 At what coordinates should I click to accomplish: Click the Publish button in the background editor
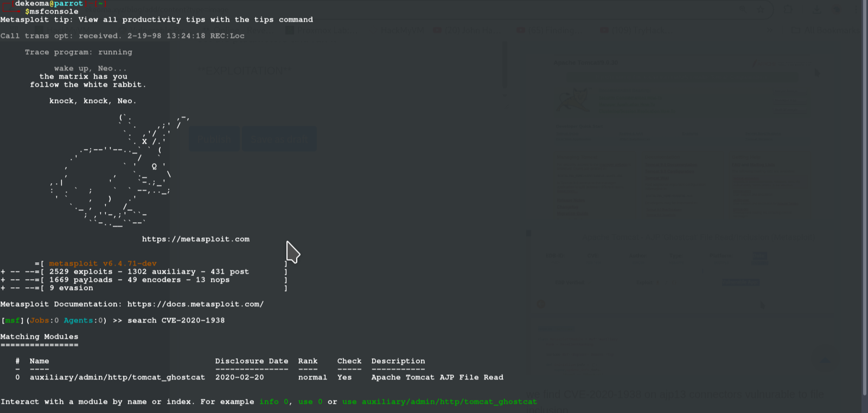coord(214,139)
